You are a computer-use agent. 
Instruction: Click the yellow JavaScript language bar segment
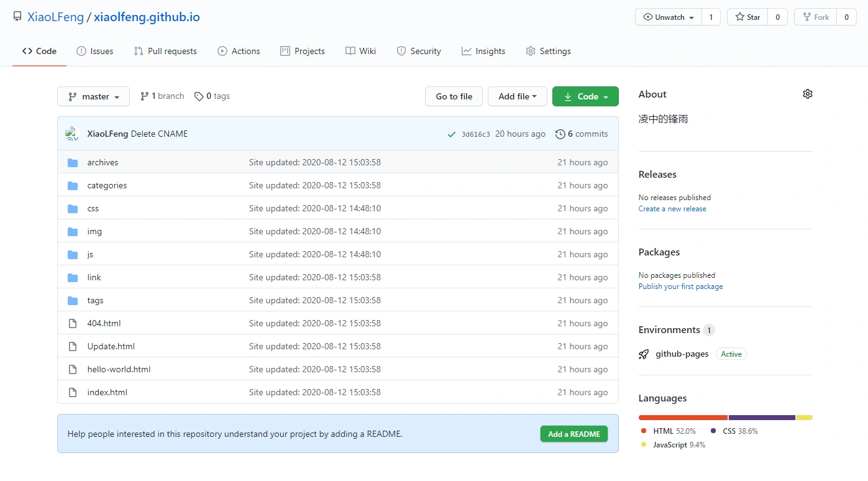coord(805,418)
